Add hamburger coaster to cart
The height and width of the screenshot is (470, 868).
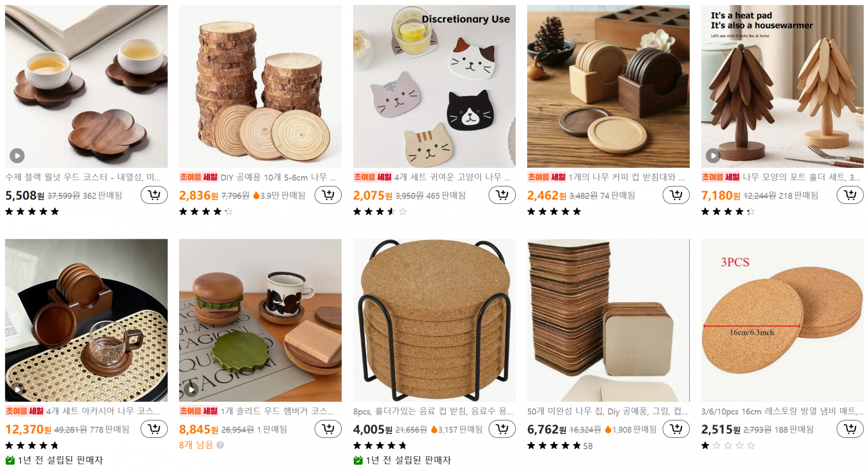point(328,429)
